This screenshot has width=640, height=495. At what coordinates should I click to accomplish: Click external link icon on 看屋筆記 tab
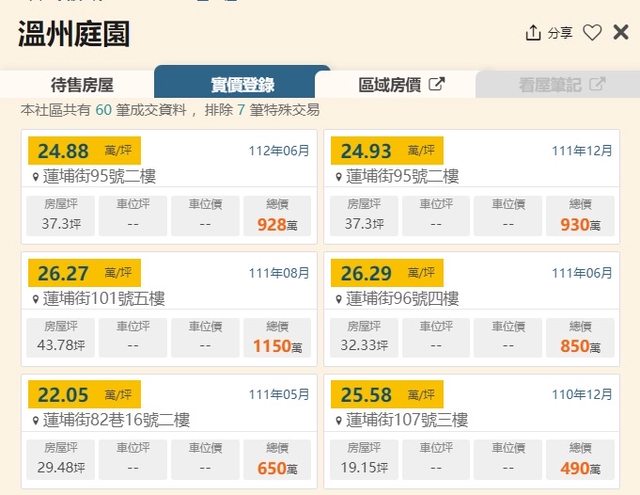pos(597,85)
